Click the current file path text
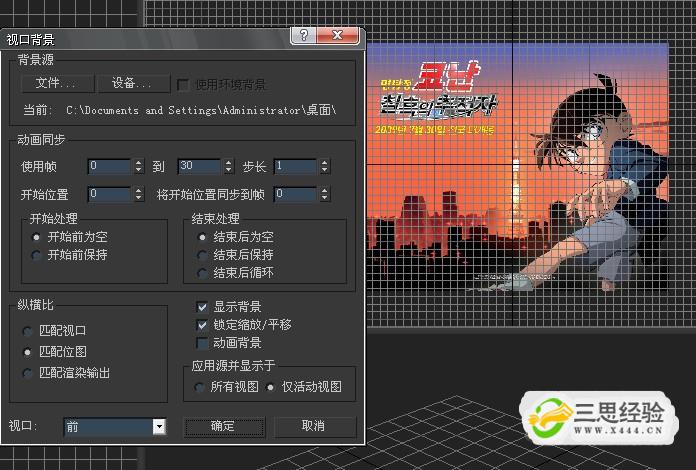 pyautogui.click(x=201, y=110)
